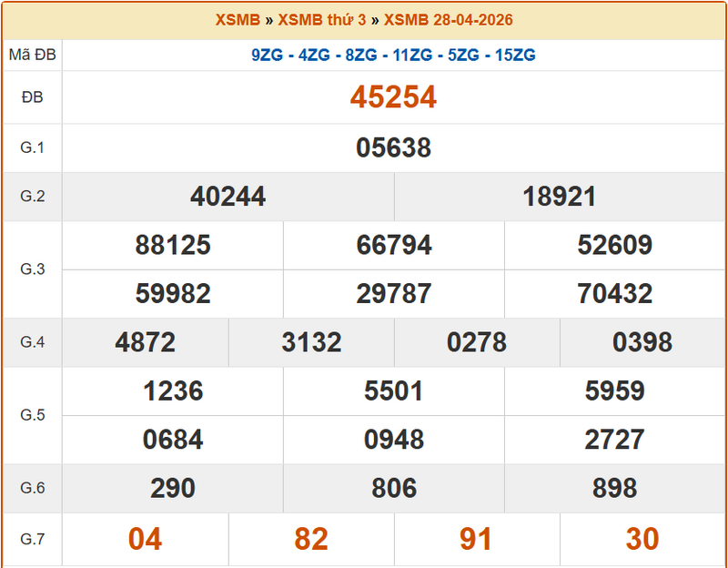This screenshot has width=728, height=568.
Task: Click the G.7 row label
Action: (33, 539)
